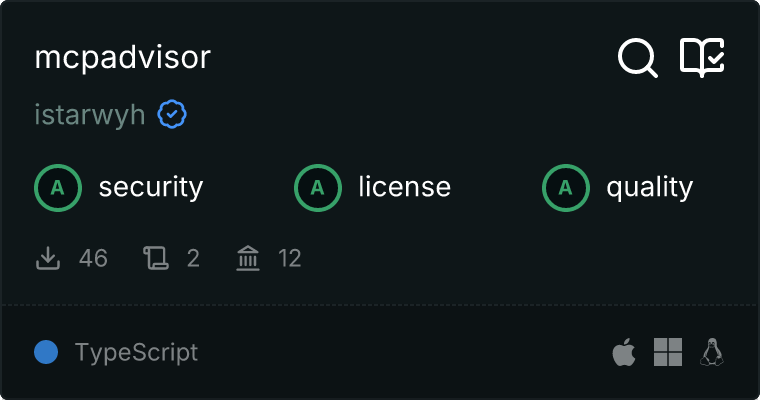Open author istarwyh profile
The image size is (760, 400).
click(90, 115)
